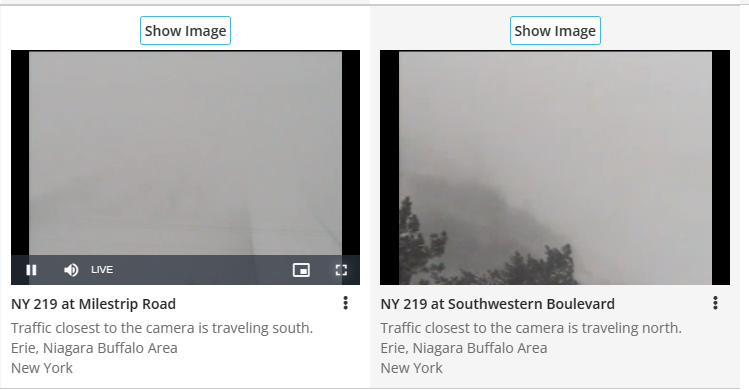Click the 'traveling south' traffic description text
The height and width of the screenshot is (390, 749).
point(162,328)
